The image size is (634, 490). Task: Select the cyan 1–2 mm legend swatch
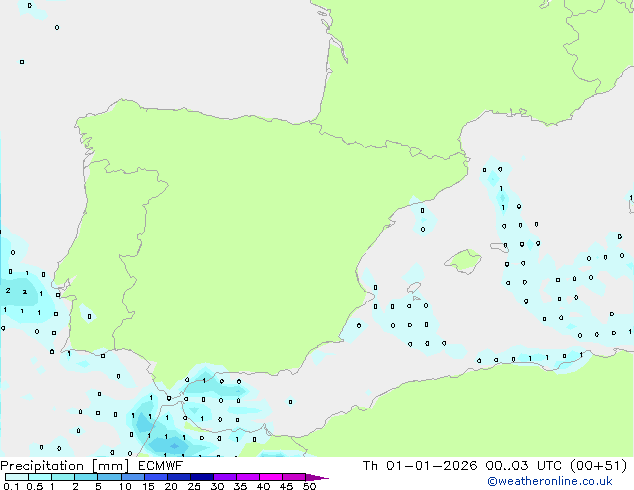point(63,477)
